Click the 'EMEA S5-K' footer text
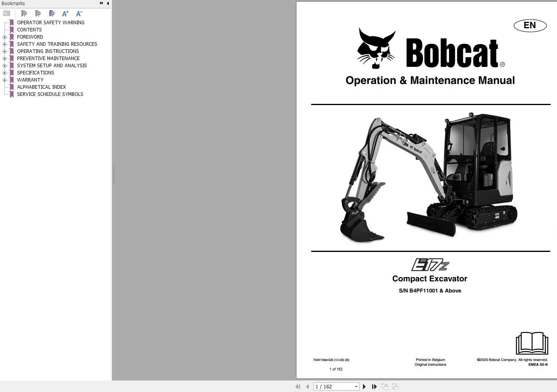This screenshot has height=392, width=557. [538, 365]
